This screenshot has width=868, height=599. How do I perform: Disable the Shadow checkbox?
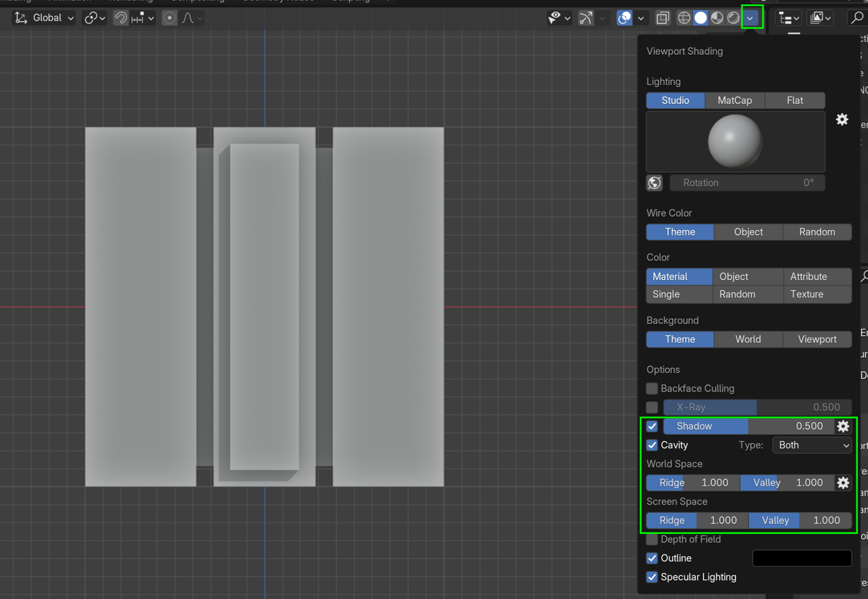[652, 426]
